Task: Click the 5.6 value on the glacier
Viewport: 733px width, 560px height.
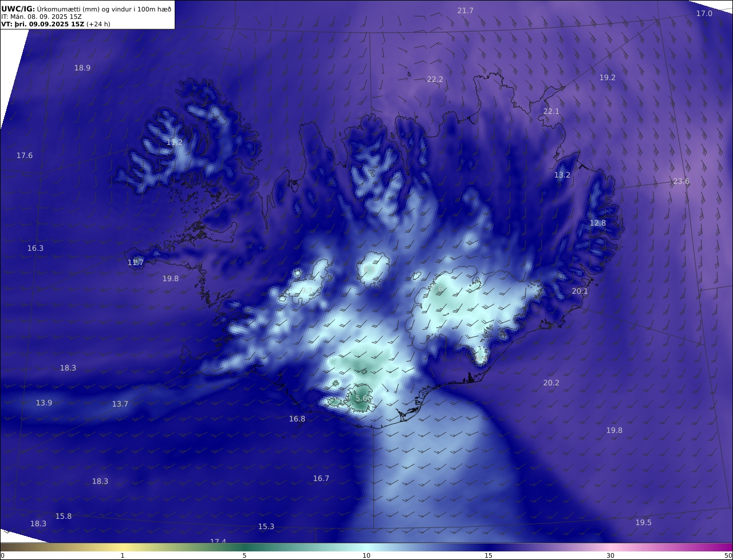Action: [361, 398]
